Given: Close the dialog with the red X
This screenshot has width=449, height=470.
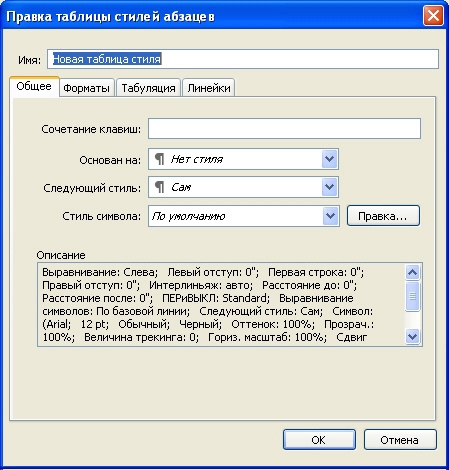Looking at the screenshot, I should (x=433, y=16).
